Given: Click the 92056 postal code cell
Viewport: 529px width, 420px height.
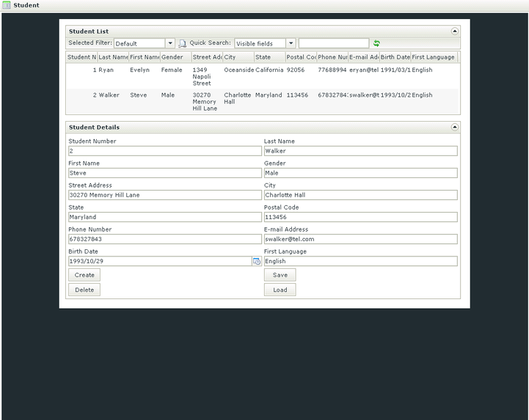Looking at the screenshot, I should [x=296, y=70].
